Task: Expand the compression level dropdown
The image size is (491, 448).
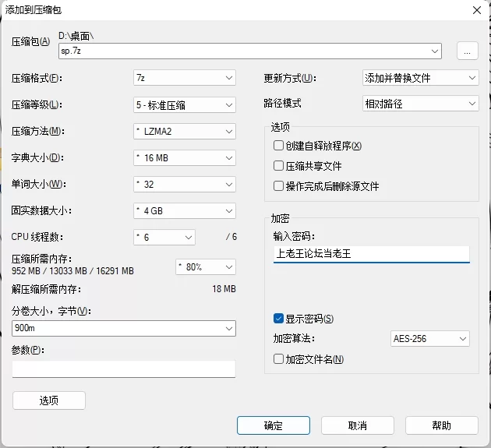Action: [x=184, y=104]
